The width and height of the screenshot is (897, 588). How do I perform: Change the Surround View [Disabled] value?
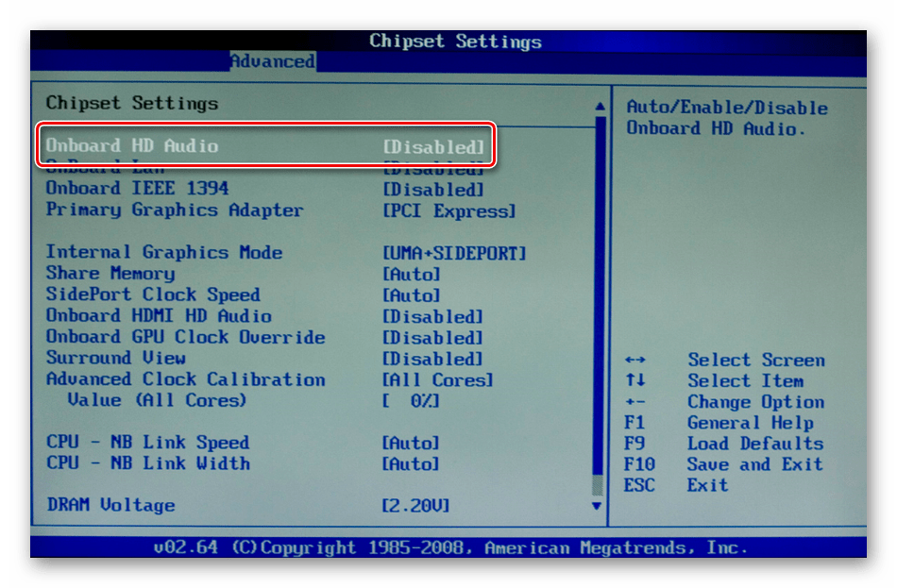(433, 359)
